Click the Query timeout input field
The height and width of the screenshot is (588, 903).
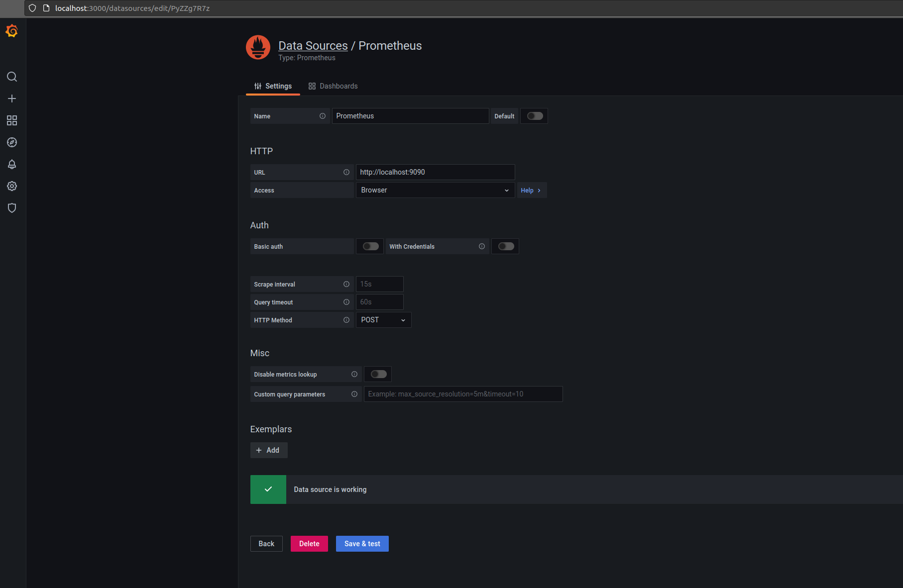[379, 302]
